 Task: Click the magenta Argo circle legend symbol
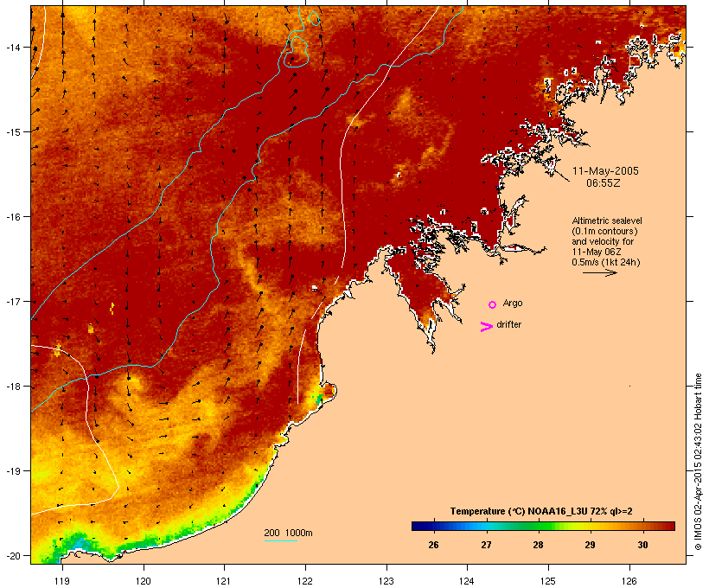493,304
